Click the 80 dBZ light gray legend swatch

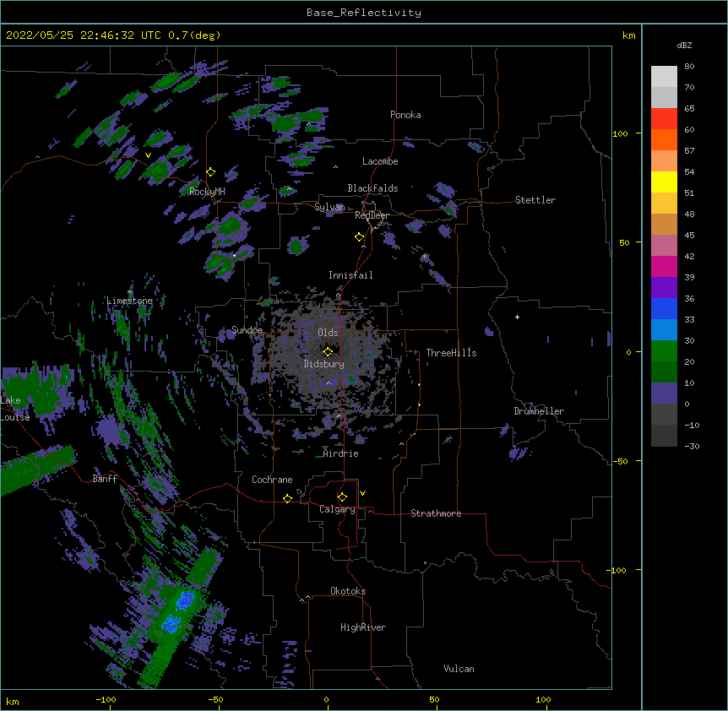(x=664, y=77)
